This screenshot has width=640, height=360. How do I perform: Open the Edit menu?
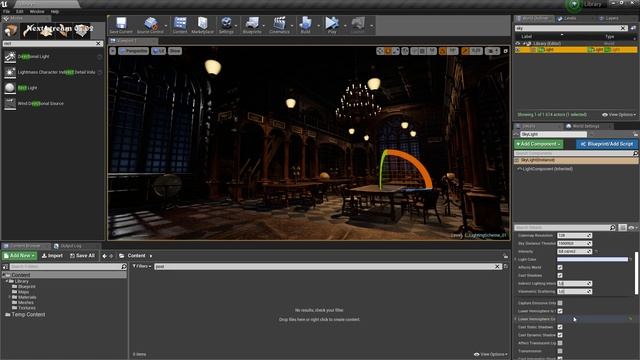pos(19,11)
